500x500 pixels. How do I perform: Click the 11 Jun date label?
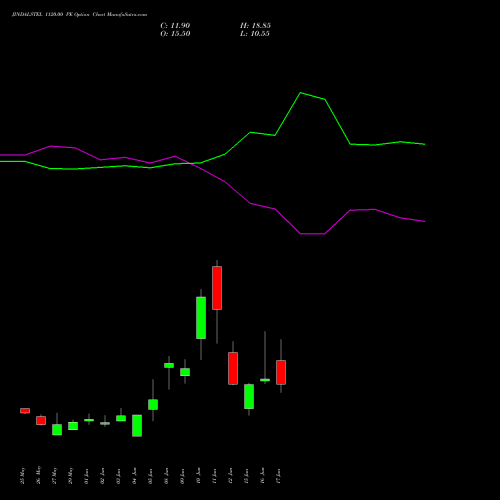click(x=215, y=476)
